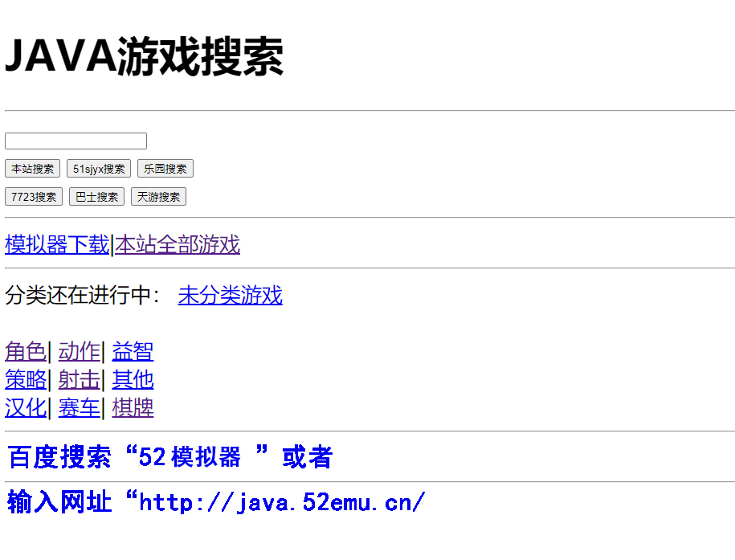Select the 其他 category link
The image size is (735, 560).
[133, 379]
